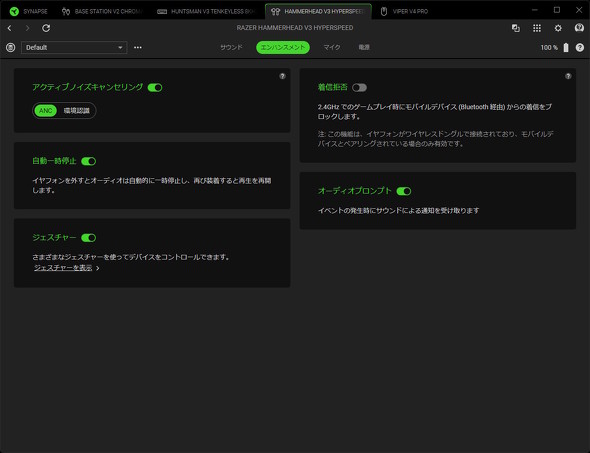Open the user account avatar icon
The height and width of the screenshot is (453, 590).
coord(579,28)
